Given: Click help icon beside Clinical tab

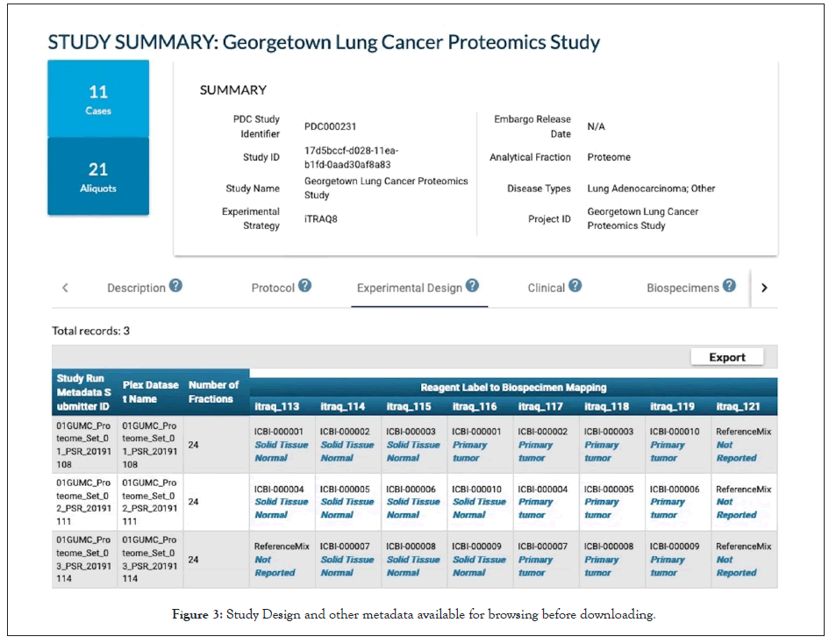Looking at the screenshot, I should 575,286.
